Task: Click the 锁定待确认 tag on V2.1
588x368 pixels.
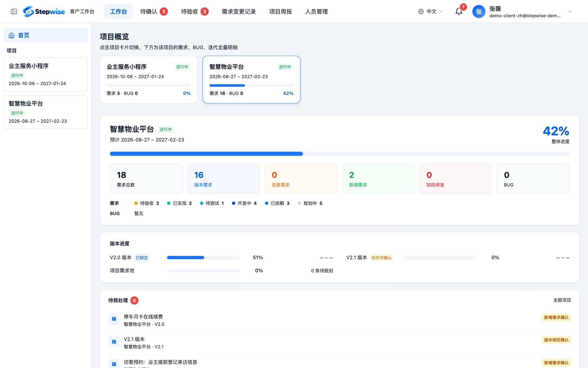Action: click(381, 258)
